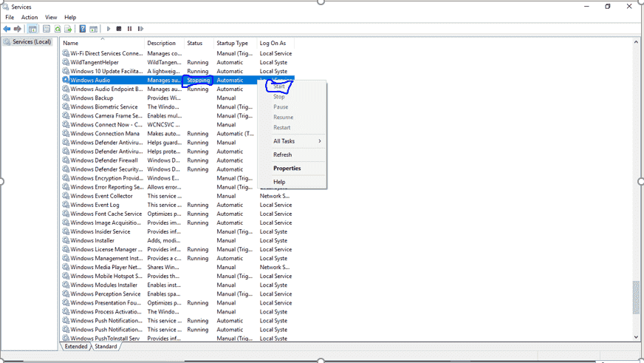Click the gear icon beside Windows Event Log

(66, 205)
